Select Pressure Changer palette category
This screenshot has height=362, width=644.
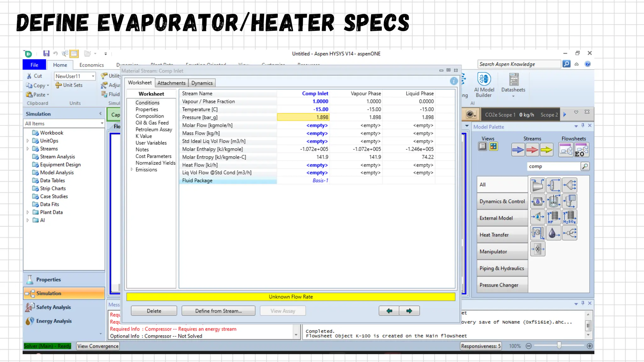(502, 285)
